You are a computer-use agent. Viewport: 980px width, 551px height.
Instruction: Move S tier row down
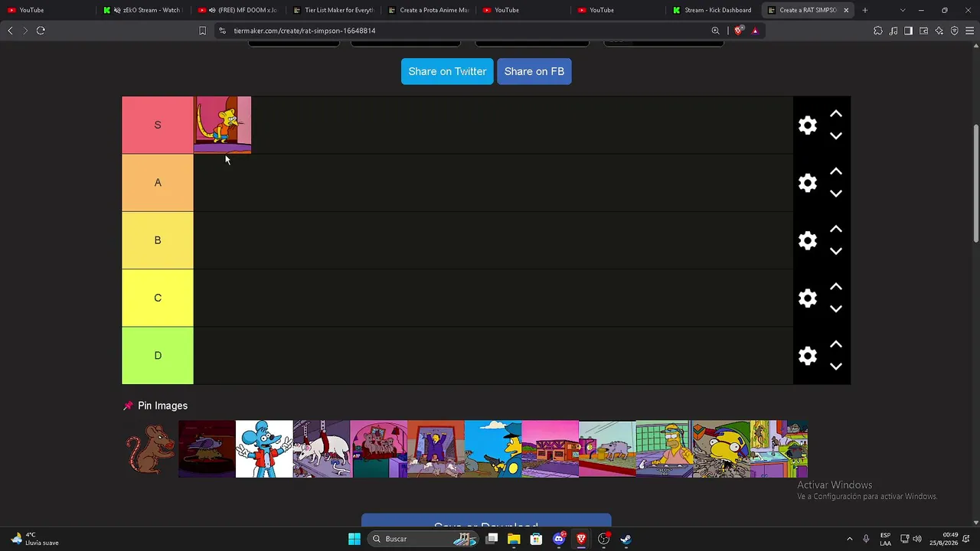(836, 136)
